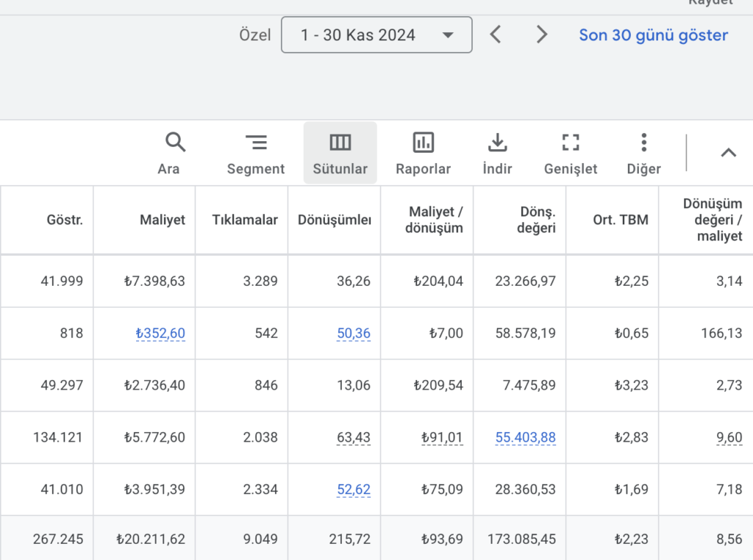Screen dimensions: 753x560
Task: Collapse the toolbar with the up chevron
Action: 728,153
